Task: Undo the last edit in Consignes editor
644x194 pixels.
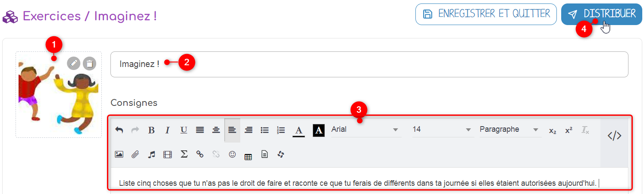Action: [119, 130]
